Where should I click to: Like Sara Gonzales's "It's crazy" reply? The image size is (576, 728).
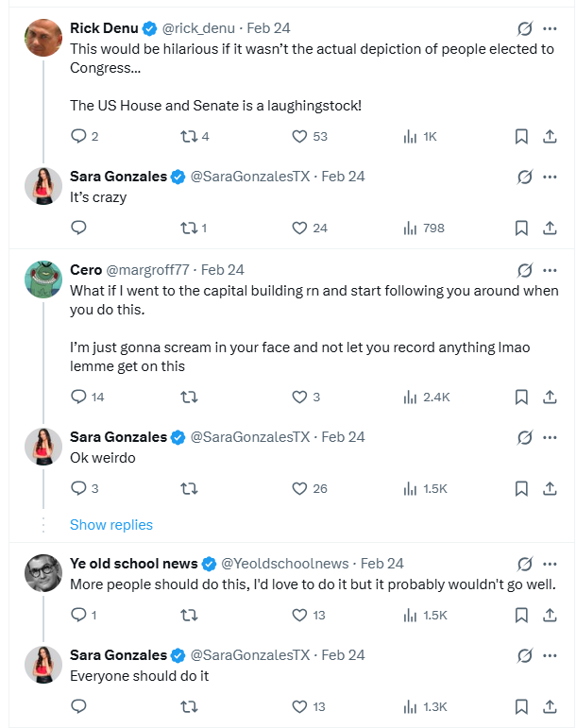point(300,228)
